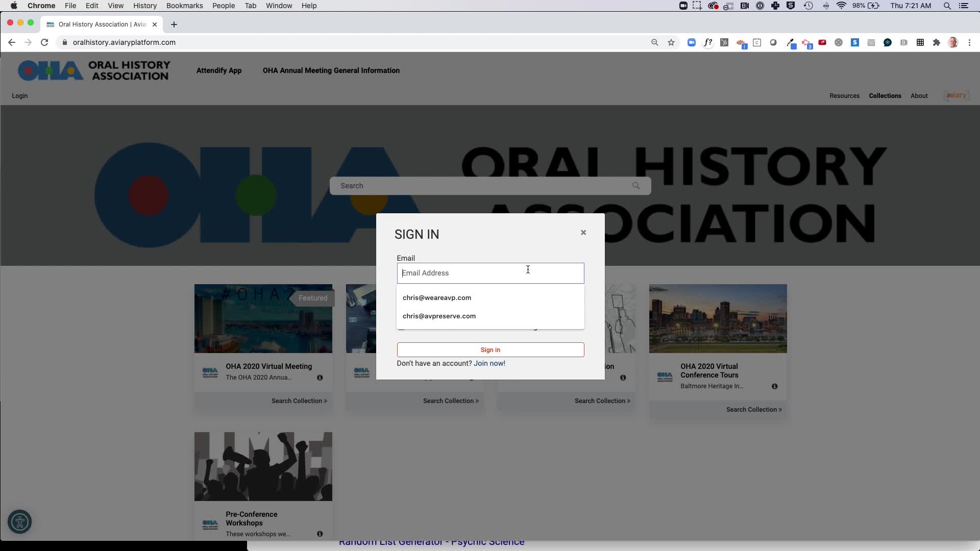980x551 pixels.
Task: Open the Collections navigation item
Action: point(885,96)
